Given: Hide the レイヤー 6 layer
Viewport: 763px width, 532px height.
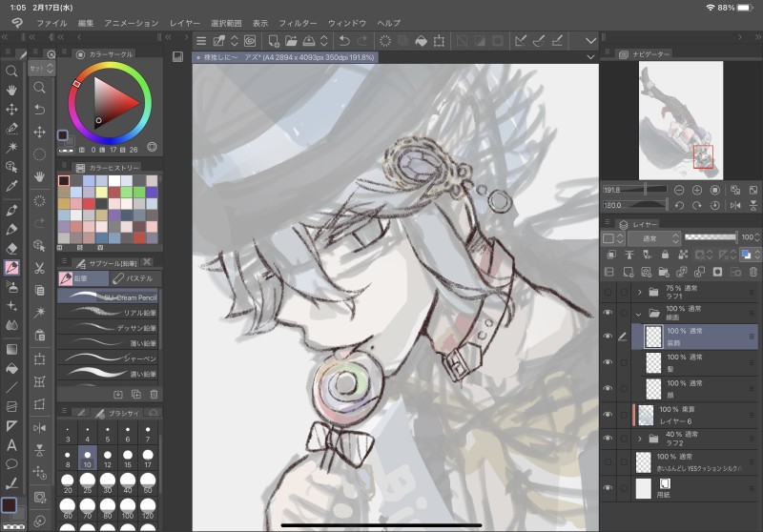Looking at the screenshot, I should (x=608, y=415).
